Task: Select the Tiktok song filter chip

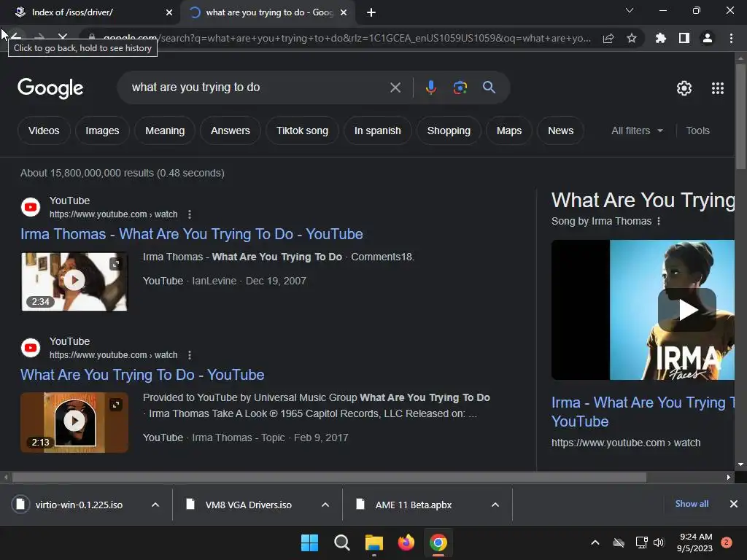Action: coord(302,131)
